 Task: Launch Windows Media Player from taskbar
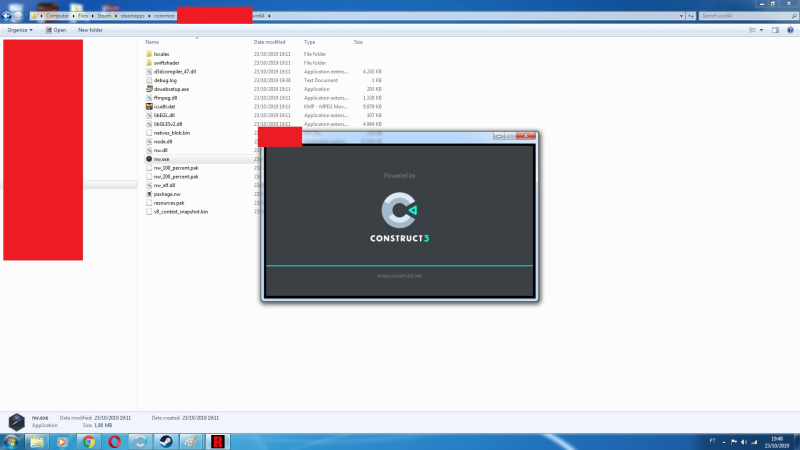click(62, 442)
